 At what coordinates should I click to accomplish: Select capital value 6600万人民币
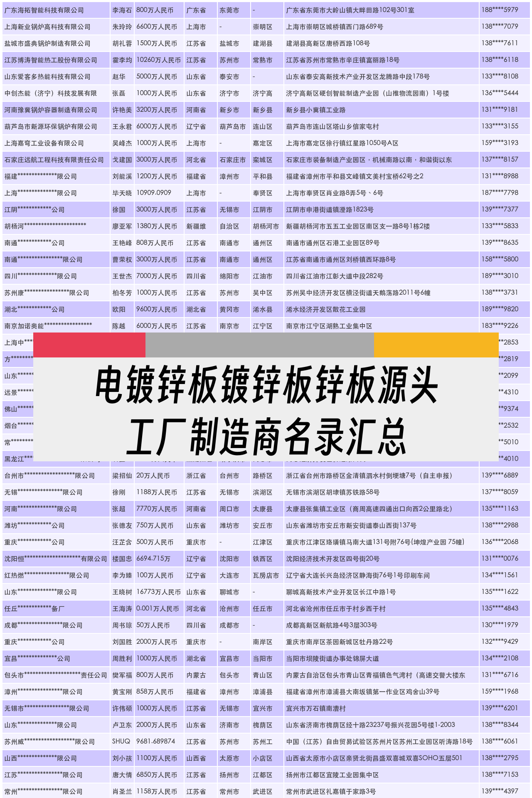(157, 27)
